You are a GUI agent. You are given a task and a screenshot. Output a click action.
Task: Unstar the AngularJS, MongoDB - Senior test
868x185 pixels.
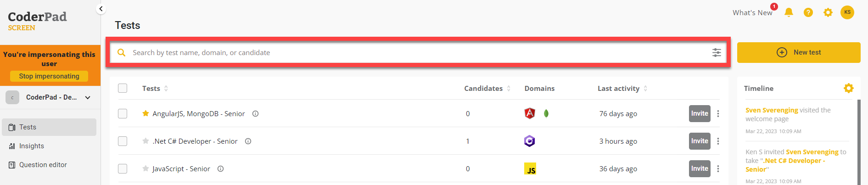[146, 113]
